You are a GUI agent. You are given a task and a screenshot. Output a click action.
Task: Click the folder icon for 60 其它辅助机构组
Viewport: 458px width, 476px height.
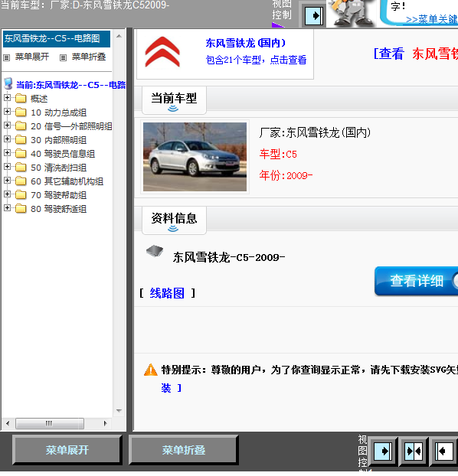point(21,181)
